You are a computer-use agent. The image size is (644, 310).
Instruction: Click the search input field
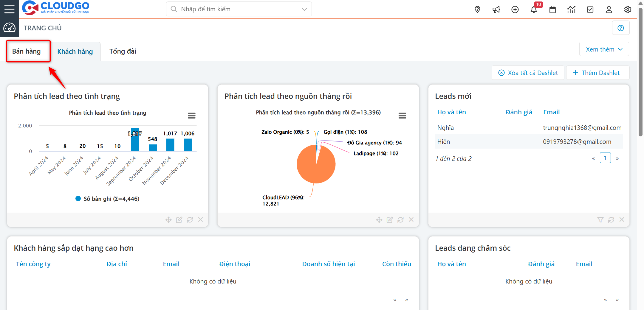tap(236, 9)
